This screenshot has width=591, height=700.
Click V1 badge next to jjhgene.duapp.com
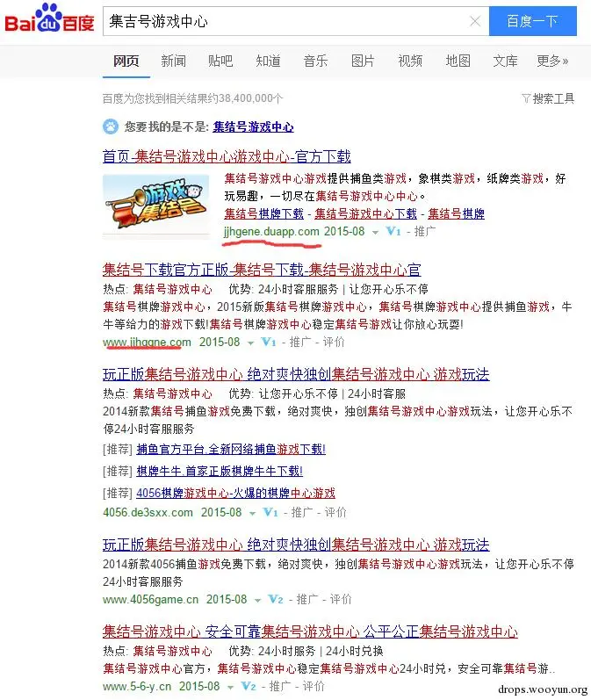393,231
